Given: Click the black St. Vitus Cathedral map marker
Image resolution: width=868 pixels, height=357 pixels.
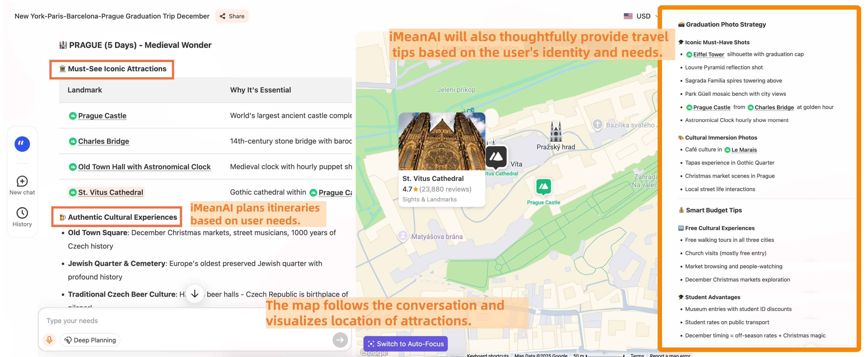Looking at the screenshot, I should (496, 157).
